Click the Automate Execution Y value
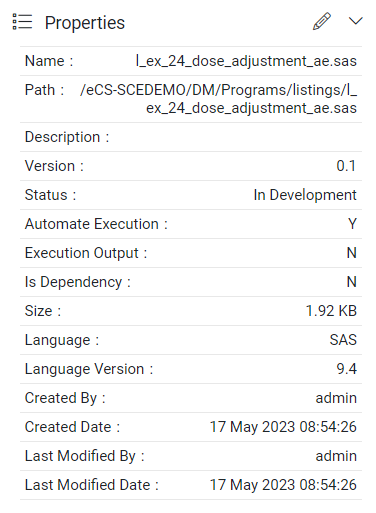This screenshot has width=376, height=513. (x=352, y=224)
